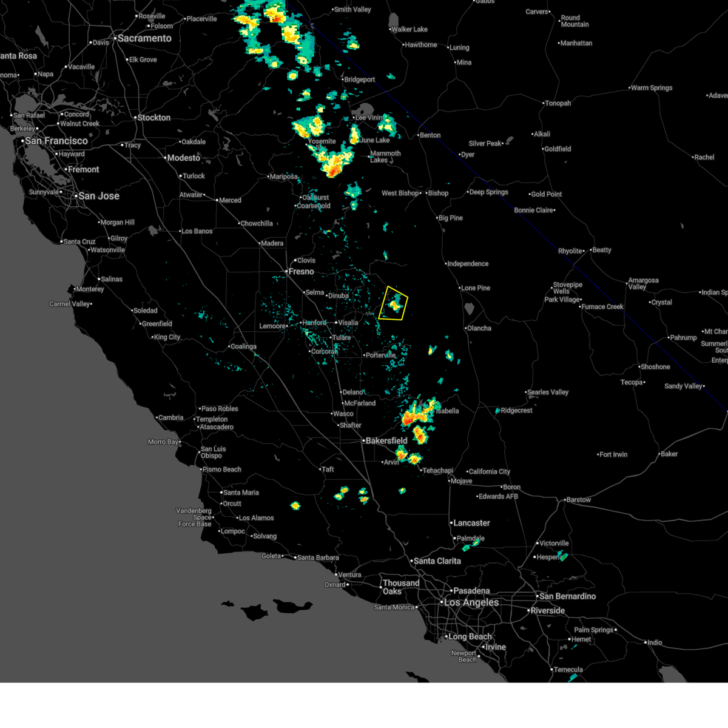Click the Fresno city label
The image size is (728, 728).
(302, 272)
